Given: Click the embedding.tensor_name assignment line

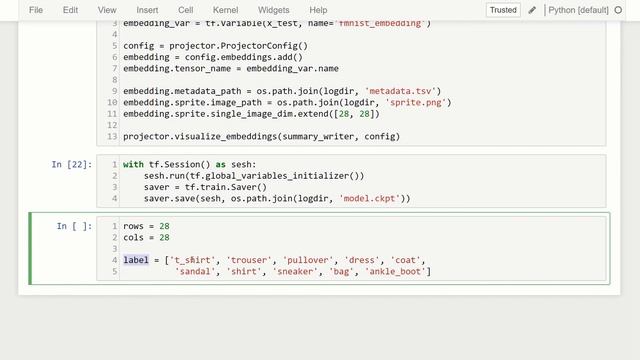Looking at the screenshot, I should [x=231, y=69].
